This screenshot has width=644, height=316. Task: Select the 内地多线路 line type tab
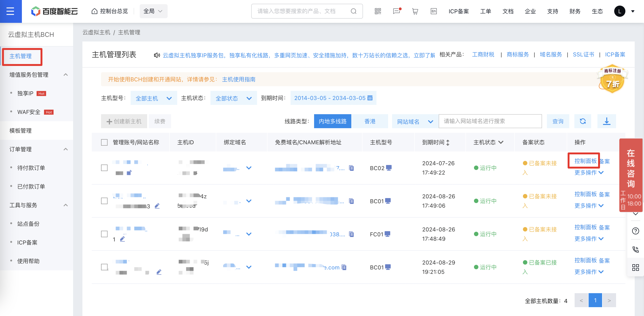click(332, 121)
